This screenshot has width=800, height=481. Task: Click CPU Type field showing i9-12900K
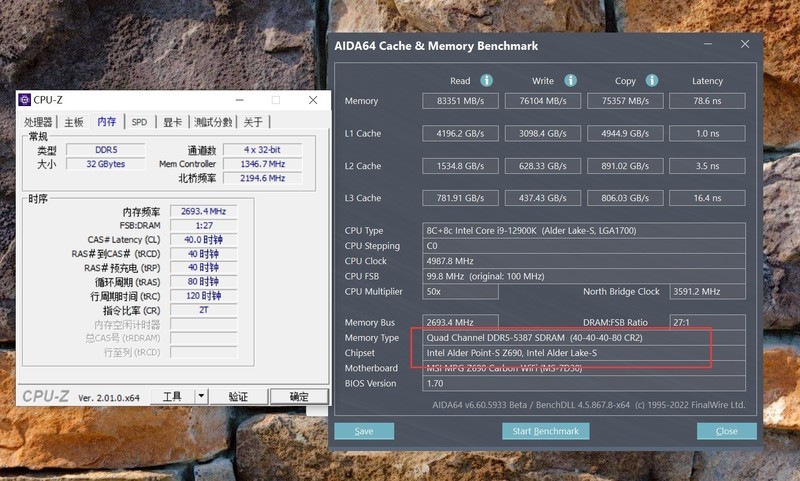[x=584, y=231]
